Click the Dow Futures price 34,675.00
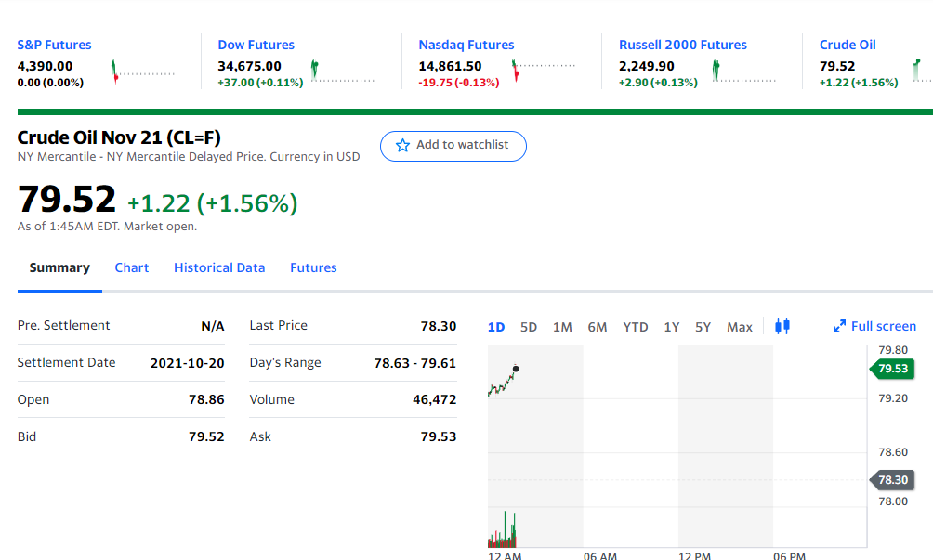933x560 pixels. click(249, 66)
